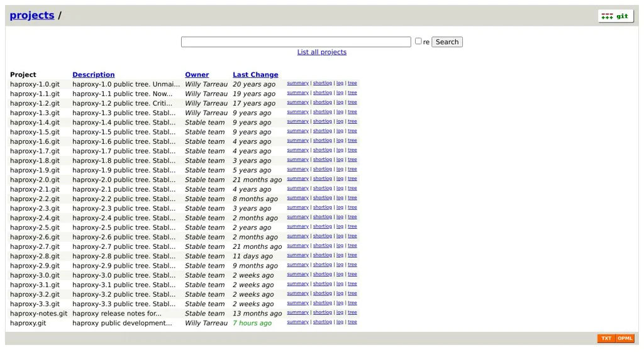Open tree for haproxy.git development repo

[352, 322]
